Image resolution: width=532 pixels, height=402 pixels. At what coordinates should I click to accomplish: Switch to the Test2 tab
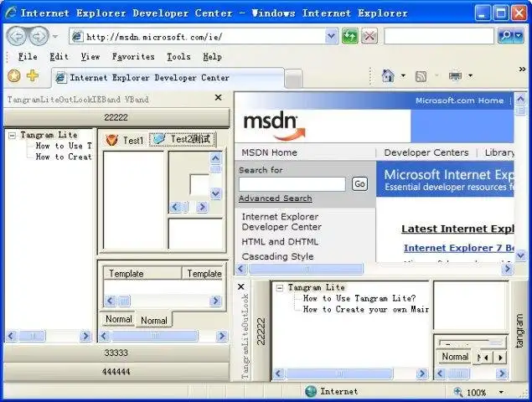[x=183, y=139]
